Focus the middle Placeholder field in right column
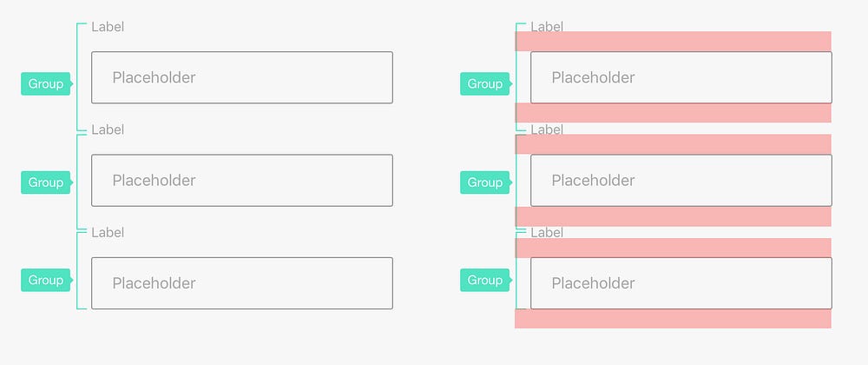Viewport: 868px width, 365px height. pos(681,181)
